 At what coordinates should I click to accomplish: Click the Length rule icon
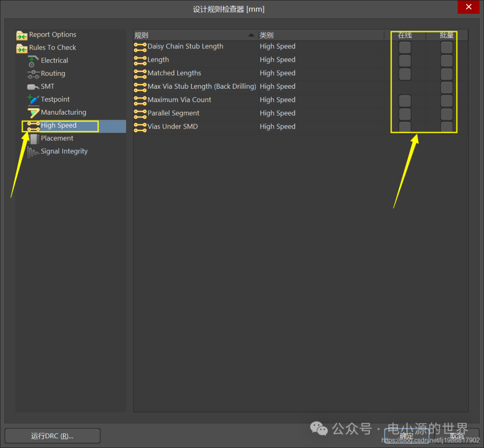(140, 60)
